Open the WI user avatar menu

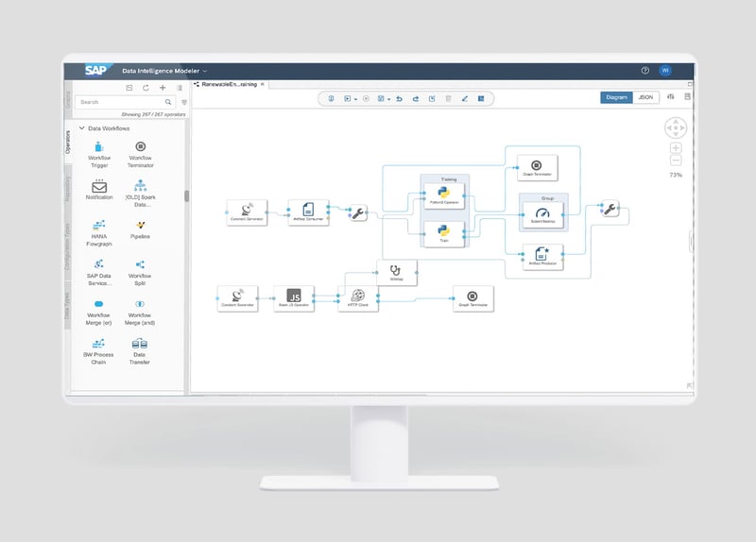point(665,70)
